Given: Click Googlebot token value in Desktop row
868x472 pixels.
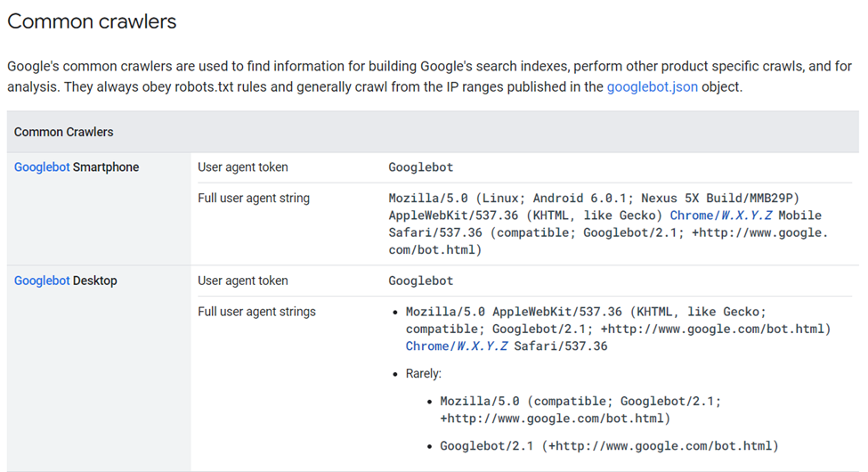Looking at the screenshot, I should (421, 281).
